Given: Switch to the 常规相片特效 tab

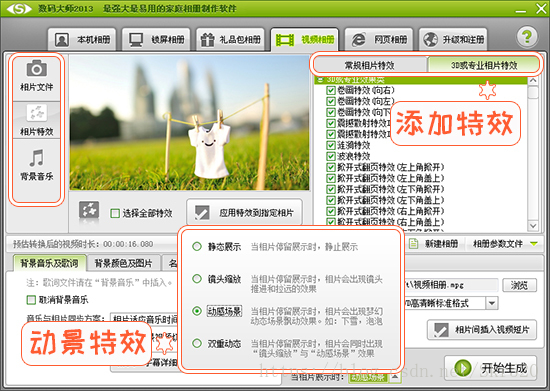Looking at the screenshot, I should point(370,65).
